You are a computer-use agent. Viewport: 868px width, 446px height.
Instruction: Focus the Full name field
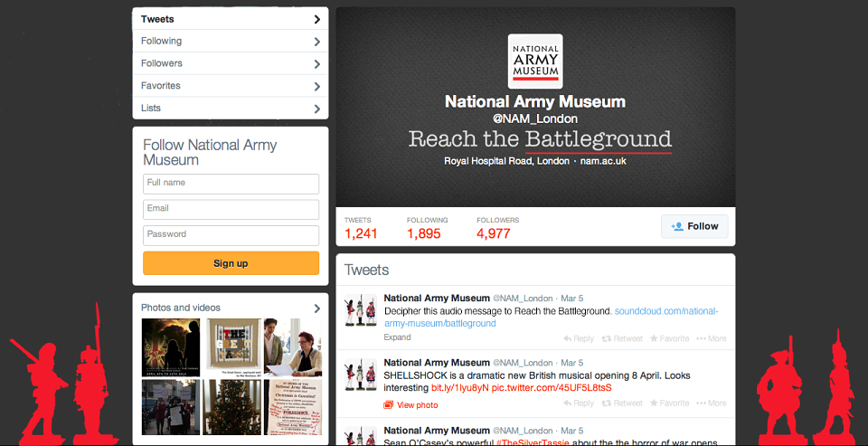231,184
